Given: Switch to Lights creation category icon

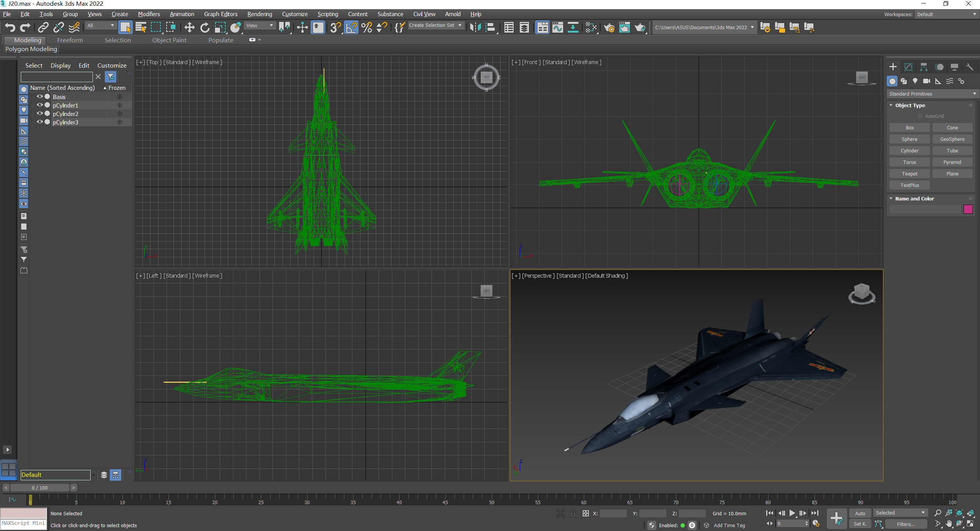Looking at the screenshot, I should point(915,81).
